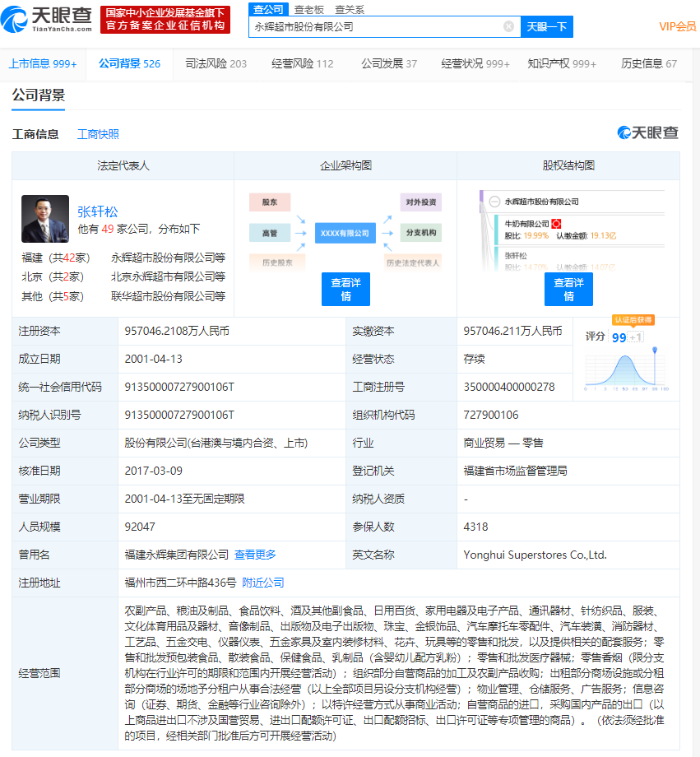Click the 商业贸易 — 零售 industry value
This screenshot has height=757, width=700.
(503, 444)
